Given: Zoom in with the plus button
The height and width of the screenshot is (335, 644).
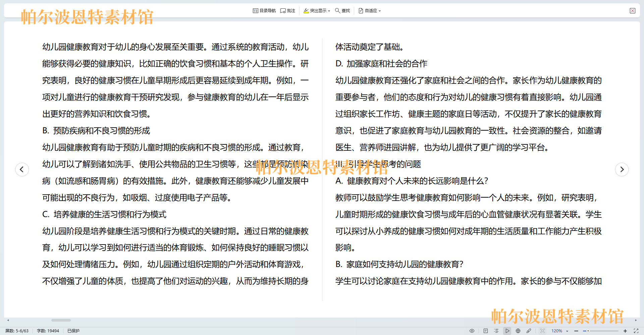Looking at the screenshot, I should click(625, 331).
